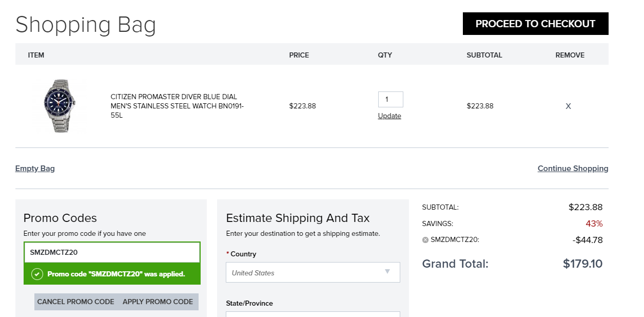Screen dimensions: 644x317
Task: Click the Estimate Shipping And Tax heading
Action: tap(298, 218)
